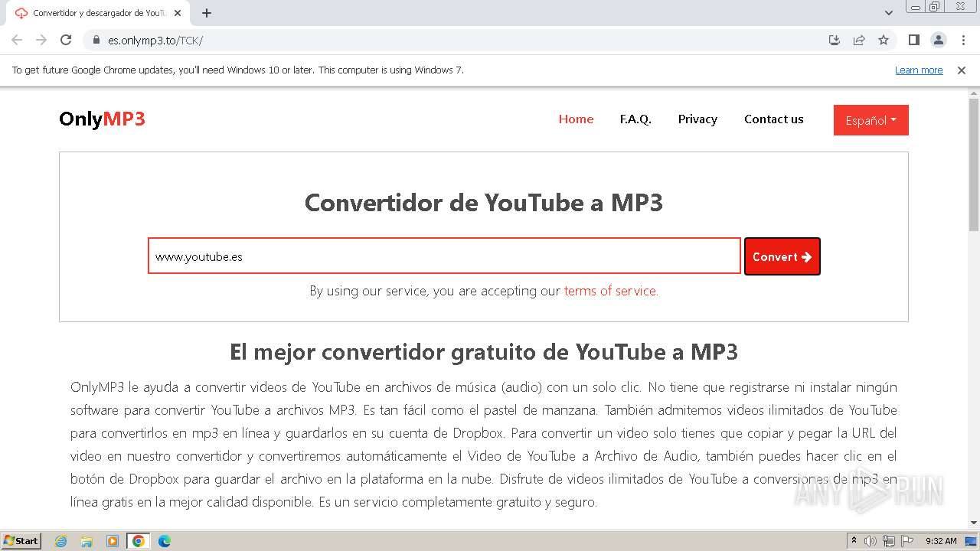
Task: Launch Internet Explorer from taskbar
Action: tap(61, 541)
